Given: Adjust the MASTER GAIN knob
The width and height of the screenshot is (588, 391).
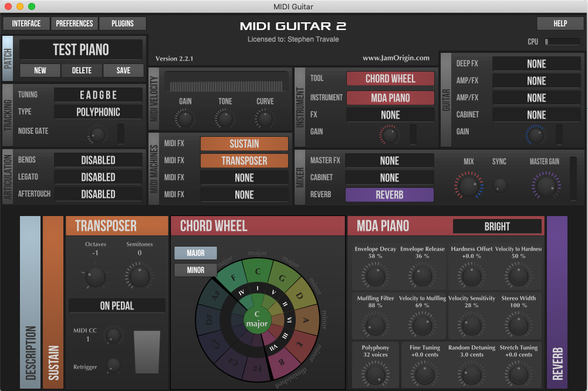Looking at the screenshot, I should tap(546, 185).
